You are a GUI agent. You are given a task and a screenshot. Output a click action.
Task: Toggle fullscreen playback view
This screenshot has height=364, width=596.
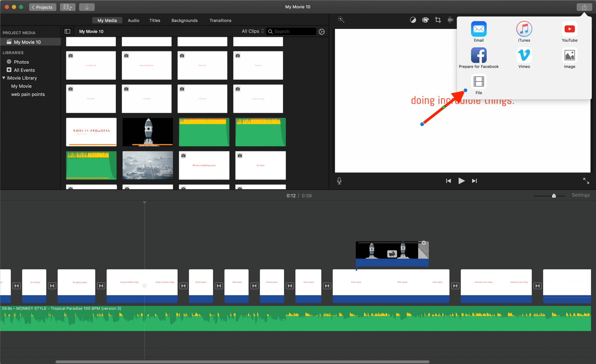tap(586, 181)
